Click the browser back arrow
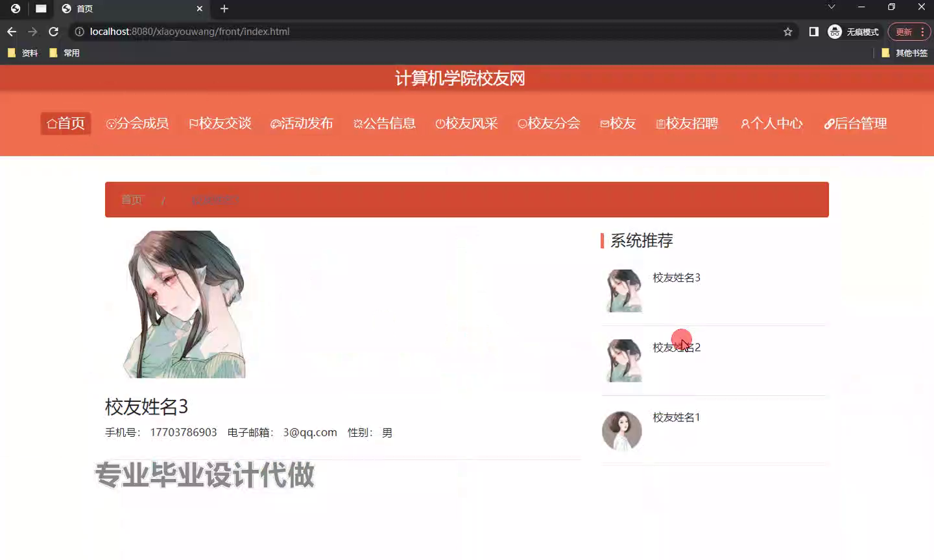This screenshot has height=560, width=934. point(12,32)
